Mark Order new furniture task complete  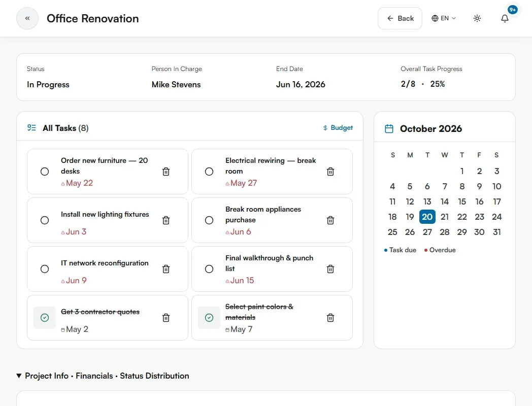pyautogui.click(x=45, y=172)
